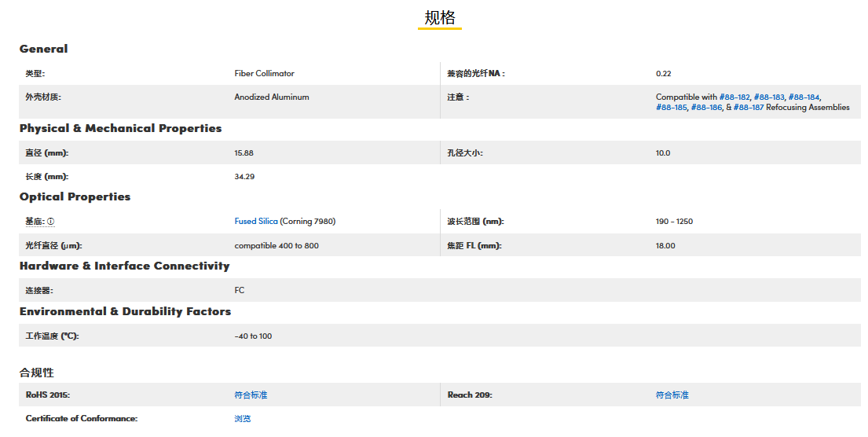This screenshot has width=868, height=437.
Task: Click Physical & Mechanical Properties heading
Action: point(121,128)
